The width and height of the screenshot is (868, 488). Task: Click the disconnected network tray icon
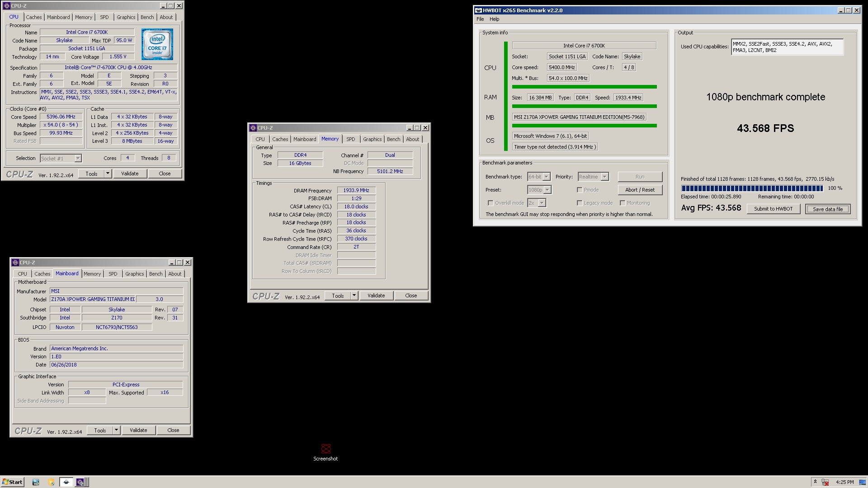[x=826, y=482]
